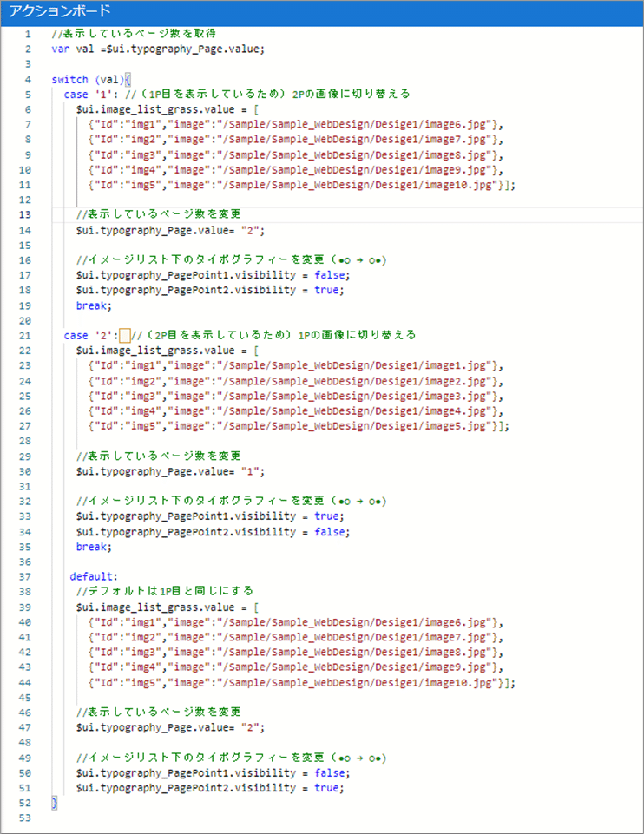Click the アクションボード title text
Screen dimensions: 644x834
pyautogui.click(x=60, y=10)
